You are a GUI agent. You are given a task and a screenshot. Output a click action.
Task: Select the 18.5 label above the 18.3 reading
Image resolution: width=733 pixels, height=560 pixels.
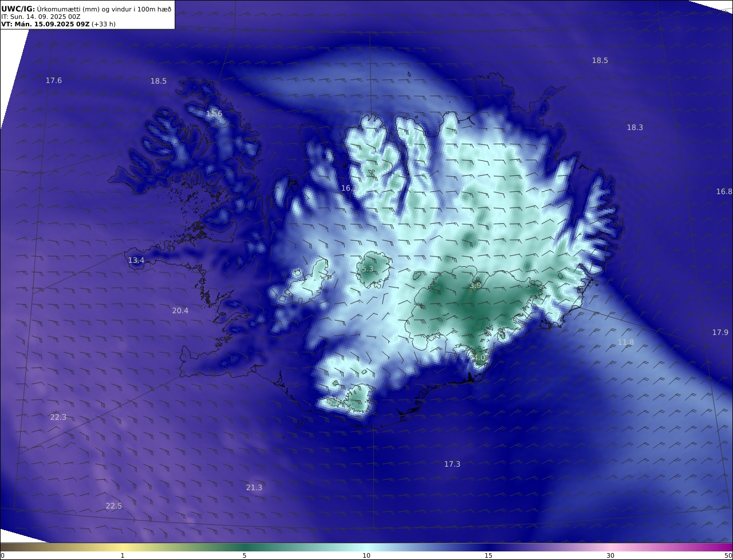tap(600, 61)
